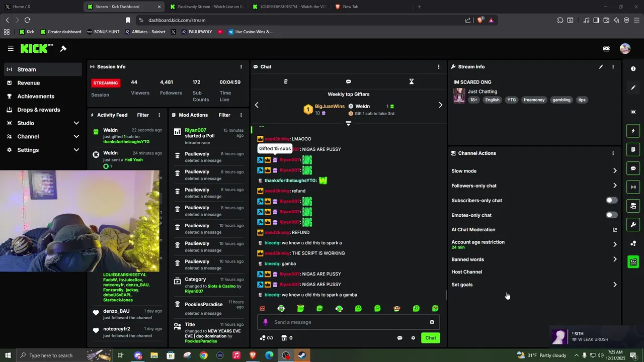The height and width of the screenshot is (362, 644).
Task: Click the gavel icon beside the Kick logo
Action: click(x=63, y=49)
